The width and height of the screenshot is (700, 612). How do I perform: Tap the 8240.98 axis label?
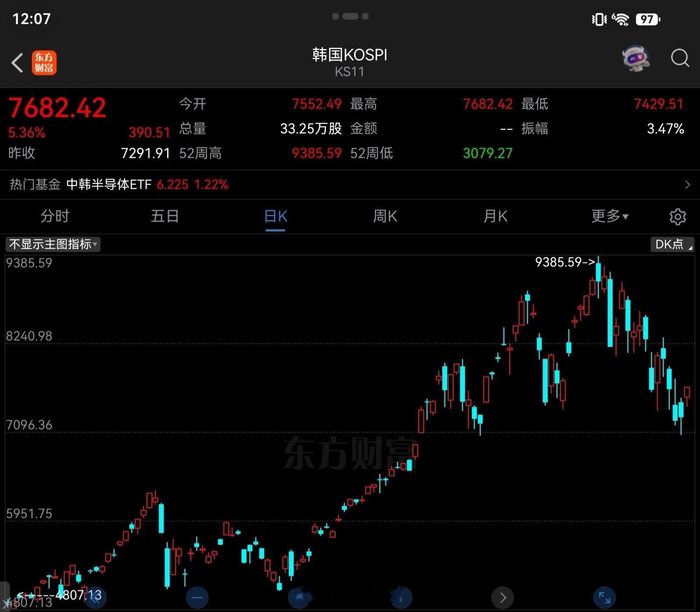[29, 336]
